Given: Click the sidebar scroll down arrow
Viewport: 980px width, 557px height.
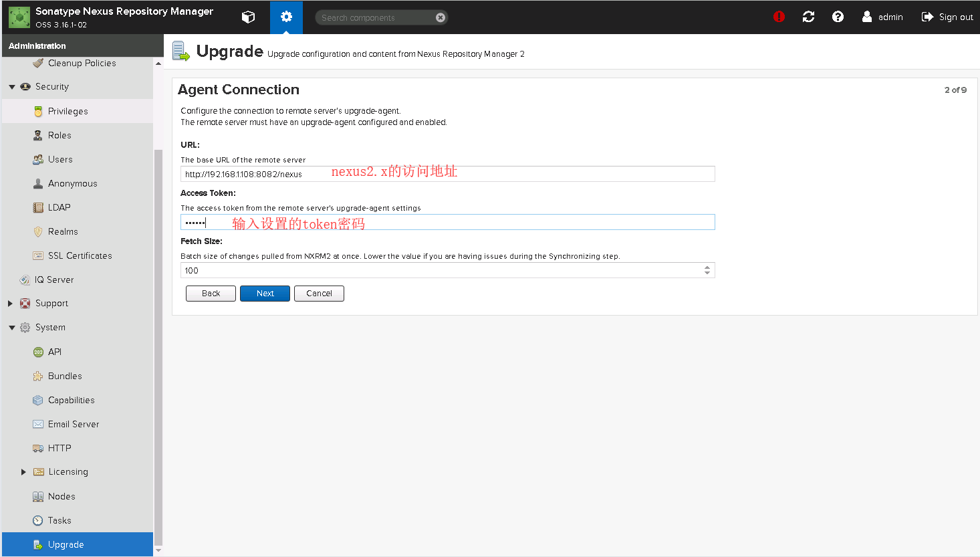Looking at the screenshot, I should click(158, 550).
